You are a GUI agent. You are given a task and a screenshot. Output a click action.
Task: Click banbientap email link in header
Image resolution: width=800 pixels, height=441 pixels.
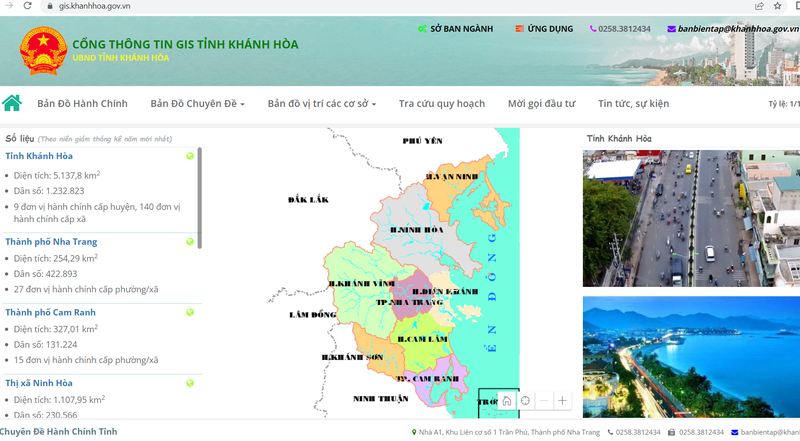[738, 29]
